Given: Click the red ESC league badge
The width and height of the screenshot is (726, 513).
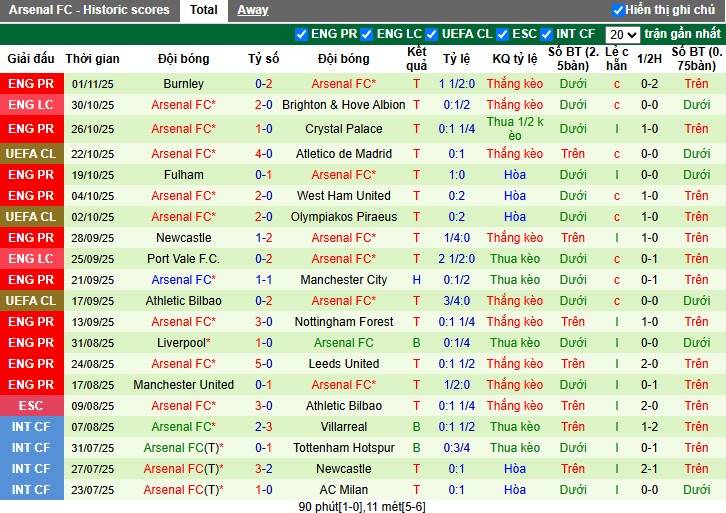Looking at the screenshot, I should [31, 406].
